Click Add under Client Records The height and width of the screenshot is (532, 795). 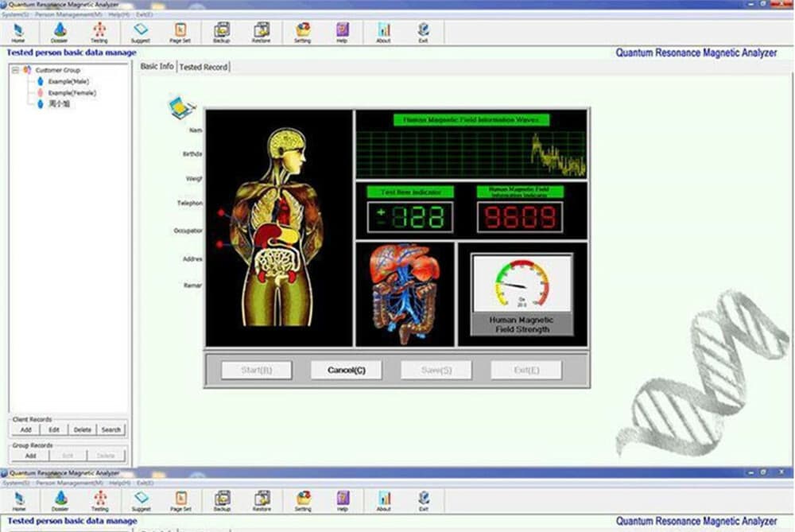26,429
